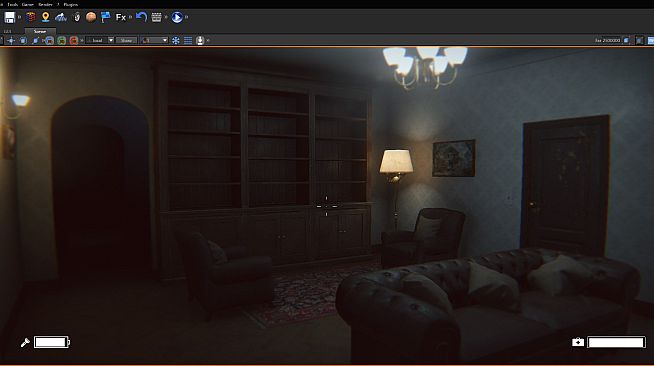
Task: Click the crosshair in viewport center
Action: (x=326, y=206)
